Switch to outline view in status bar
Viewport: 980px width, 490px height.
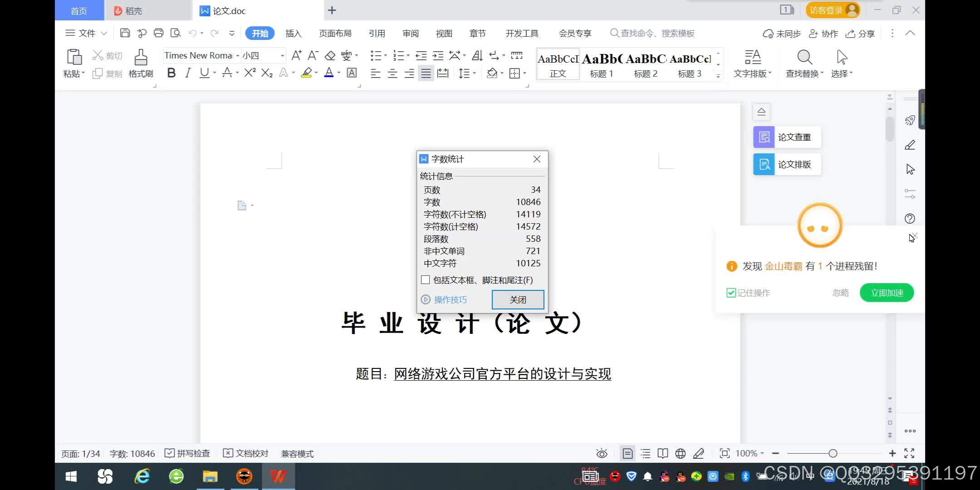(645, 453)
